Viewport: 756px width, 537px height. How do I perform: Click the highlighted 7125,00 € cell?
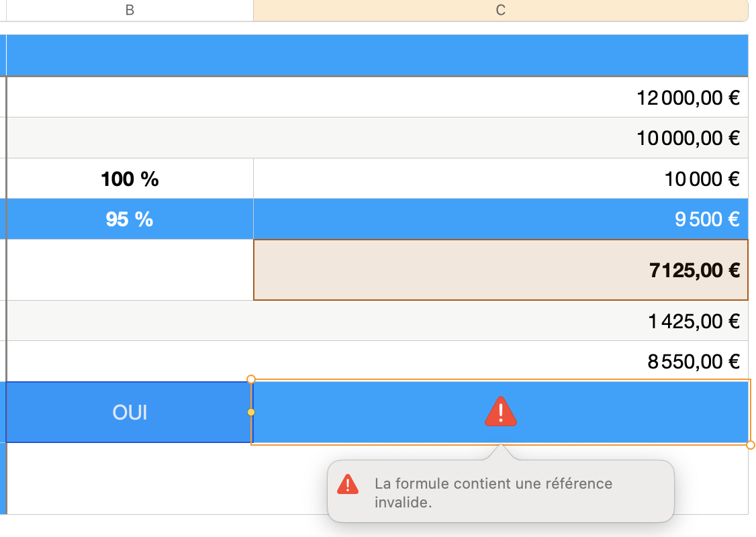tap(500, 270)
